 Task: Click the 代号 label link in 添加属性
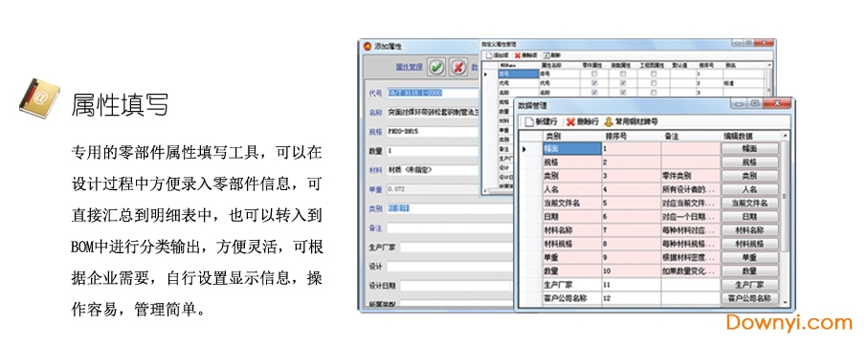click(375, 94)
